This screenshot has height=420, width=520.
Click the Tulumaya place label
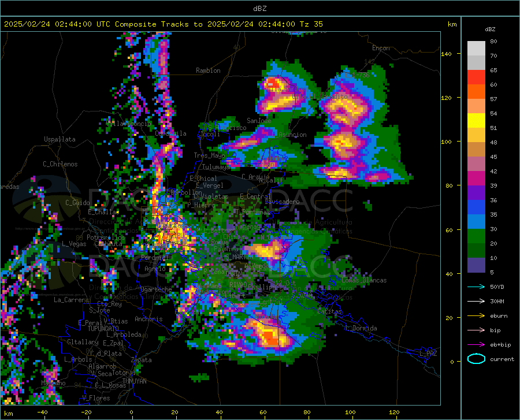pyautogui.click(x=216, y=167)
